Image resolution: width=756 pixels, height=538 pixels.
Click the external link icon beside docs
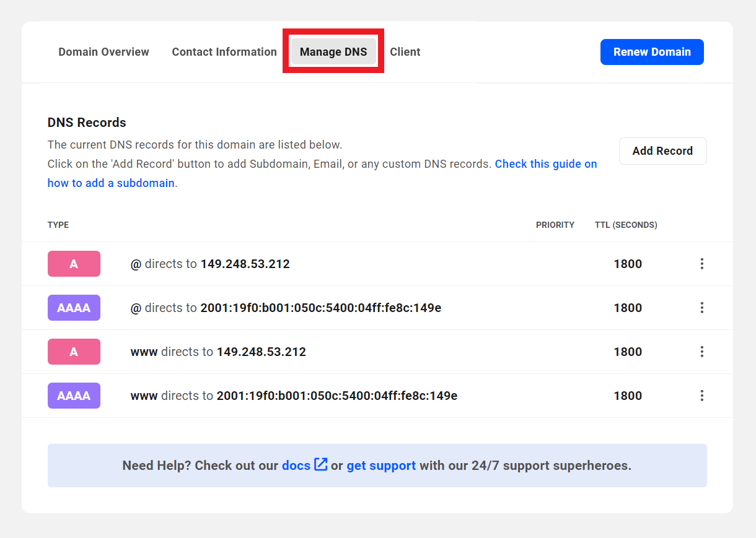pyautogui.click(x=320, y=464)
